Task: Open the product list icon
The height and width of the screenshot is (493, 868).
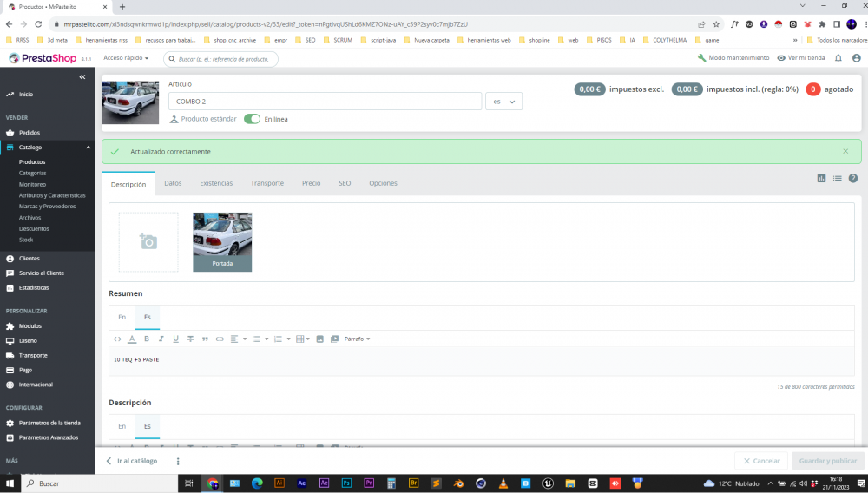Action: coord(837,178)
